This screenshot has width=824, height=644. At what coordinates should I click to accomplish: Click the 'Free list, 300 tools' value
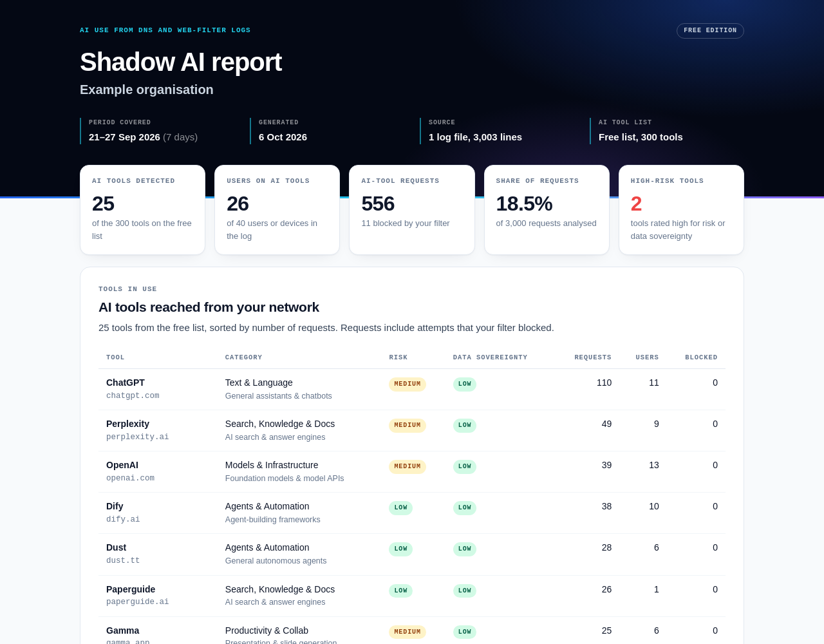(x=641, y=137)
